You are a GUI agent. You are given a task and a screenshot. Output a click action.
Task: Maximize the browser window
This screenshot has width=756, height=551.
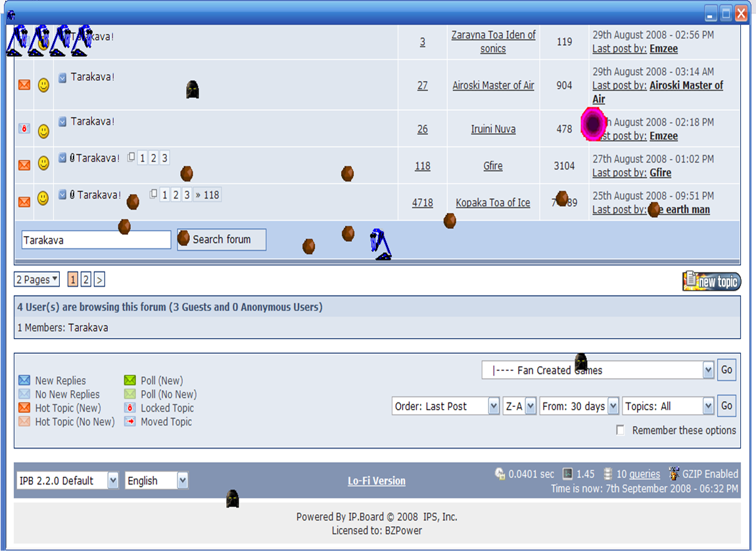tap(726, 13)
